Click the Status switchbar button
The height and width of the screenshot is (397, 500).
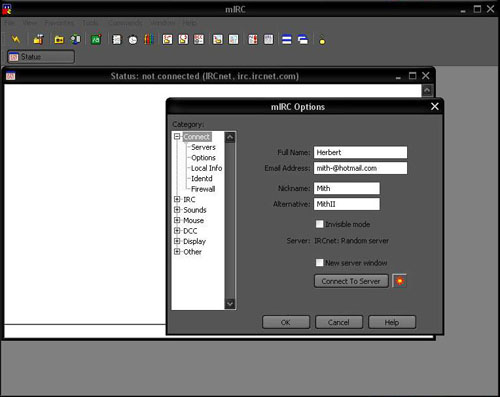tap(41, 57)
